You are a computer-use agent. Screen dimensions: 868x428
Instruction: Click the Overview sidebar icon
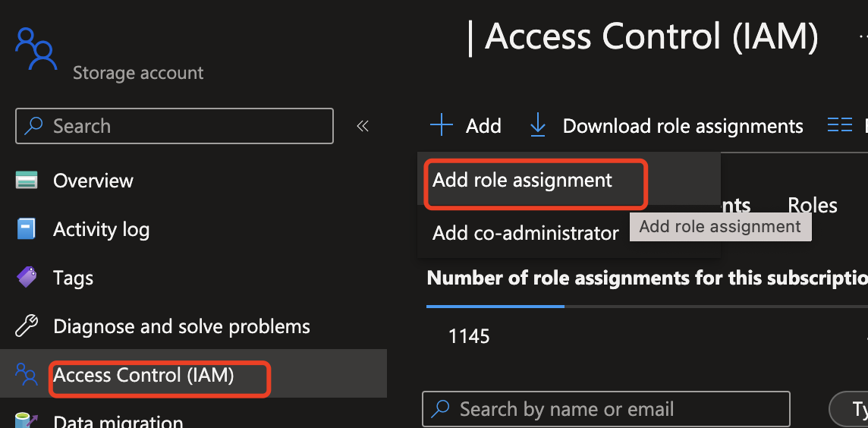(x=27, y=181)
